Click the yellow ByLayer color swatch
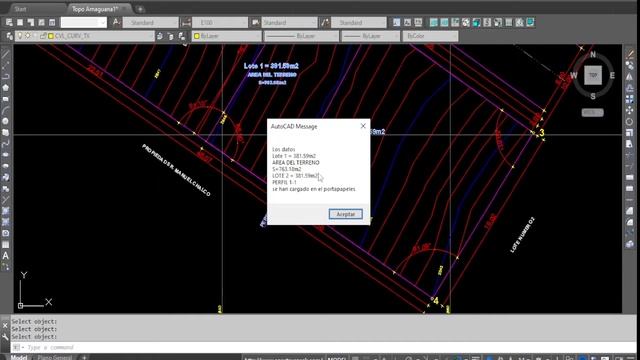The height and width of the screenshot is (360, 640). click(x=197, y=36)
